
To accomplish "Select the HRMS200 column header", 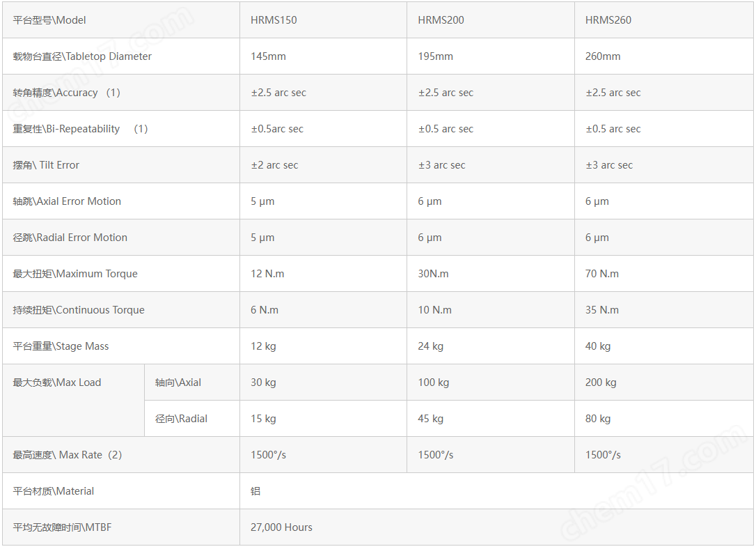I will tap(490, 20).
